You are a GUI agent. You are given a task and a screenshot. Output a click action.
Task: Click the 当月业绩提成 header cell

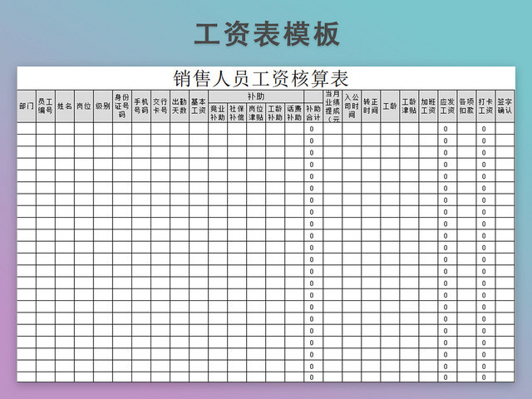332,106
